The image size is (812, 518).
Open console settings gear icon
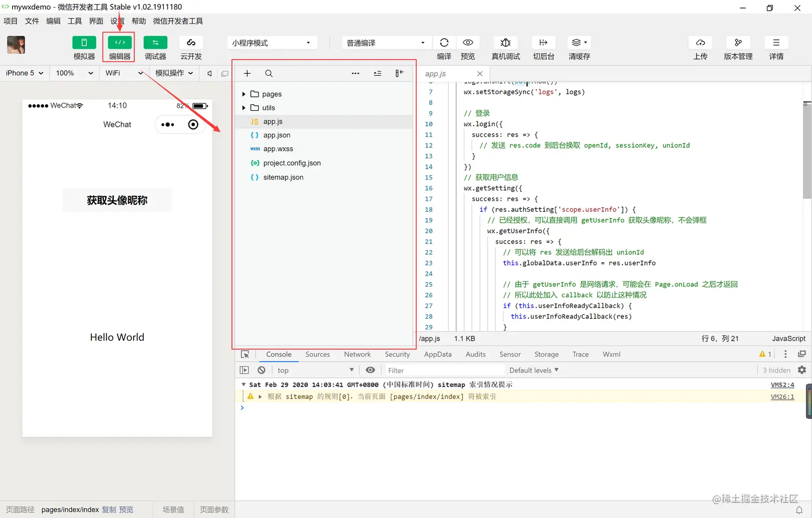tap(802, 370)
